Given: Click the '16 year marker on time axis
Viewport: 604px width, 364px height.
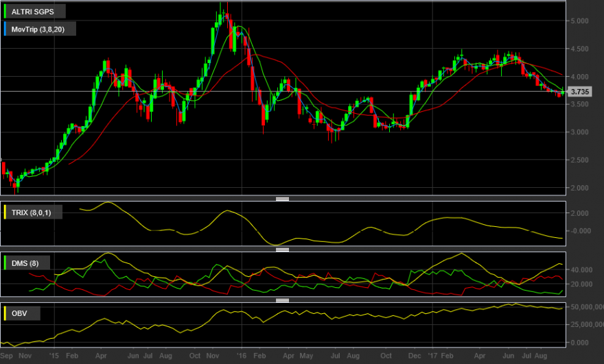Looking at the screenshot, I should click(241, 356).
